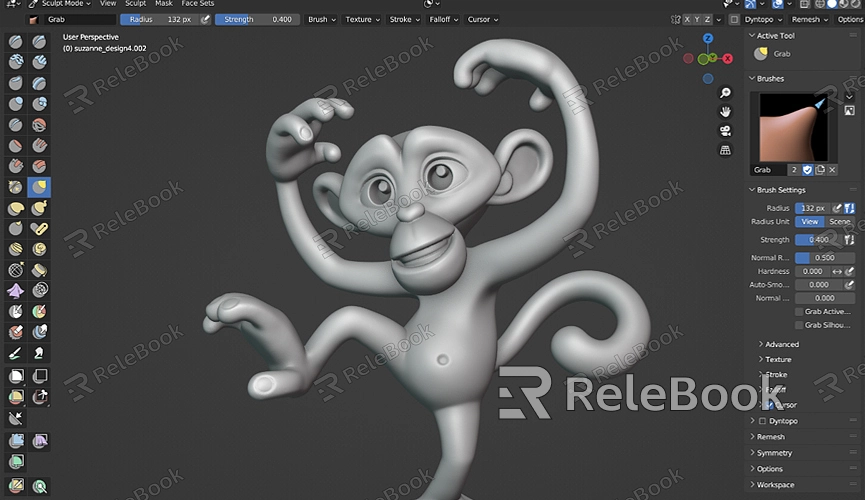The image size is (865, 500).
Task: Select the Flatten brush tool
Action: click(x=15, y=146)
